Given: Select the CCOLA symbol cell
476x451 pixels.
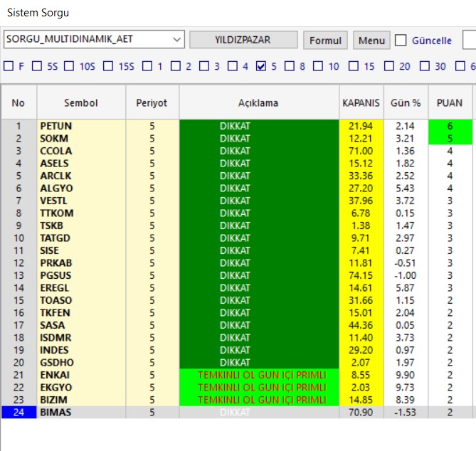Looking at the screenshot, I should tap(81, 151).
